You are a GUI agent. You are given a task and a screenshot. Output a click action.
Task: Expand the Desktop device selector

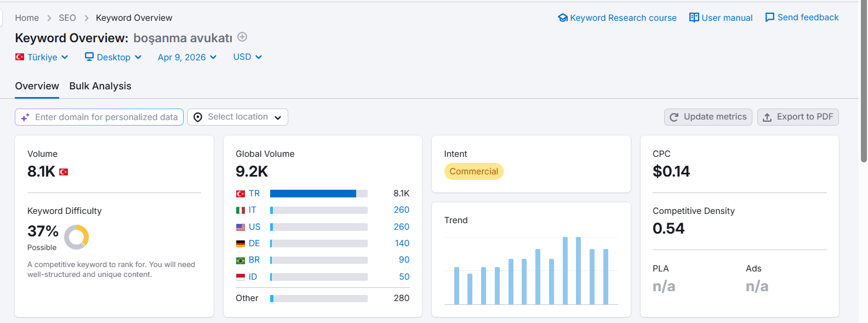(x=113, y=57)
